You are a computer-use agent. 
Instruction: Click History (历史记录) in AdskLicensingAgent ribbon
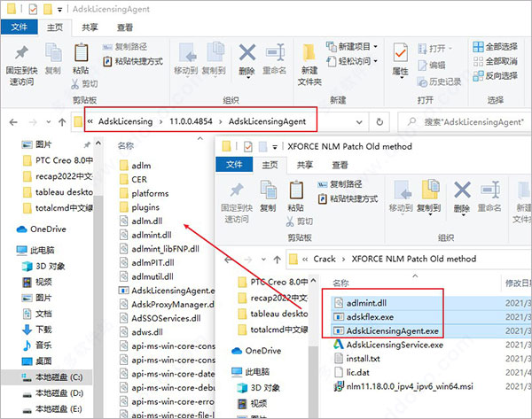440,81
